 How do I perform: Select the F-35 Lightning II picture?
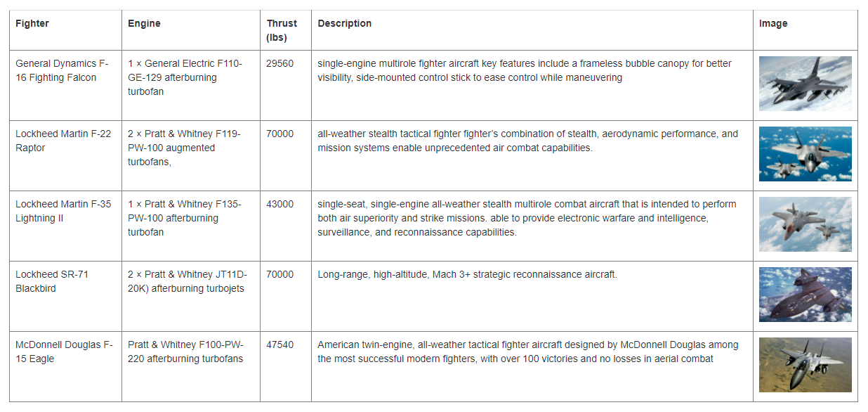coord(805,224)
